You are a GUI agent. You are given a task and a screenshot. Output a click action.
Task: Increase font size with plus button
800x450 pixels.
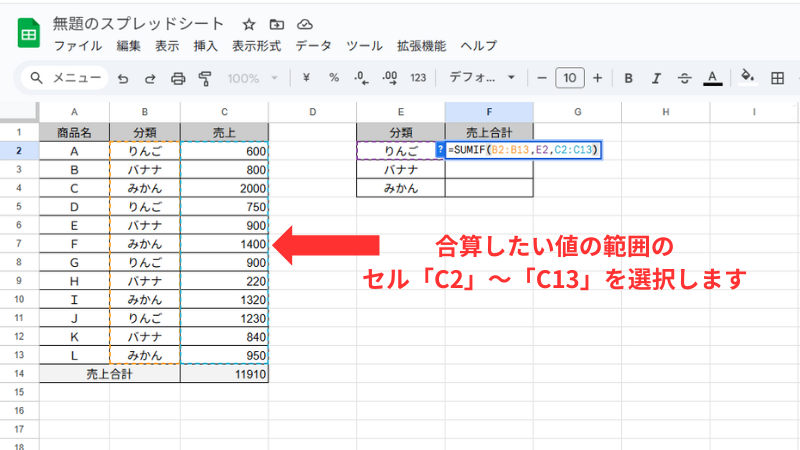coord(597,78)
